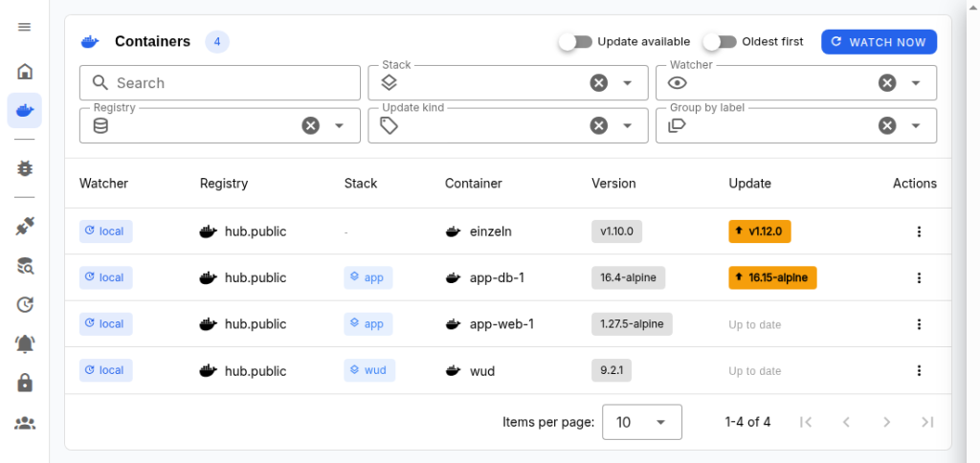Click the Update column header
The height and width of the screenshot is (463, 980).
(750, 183)
